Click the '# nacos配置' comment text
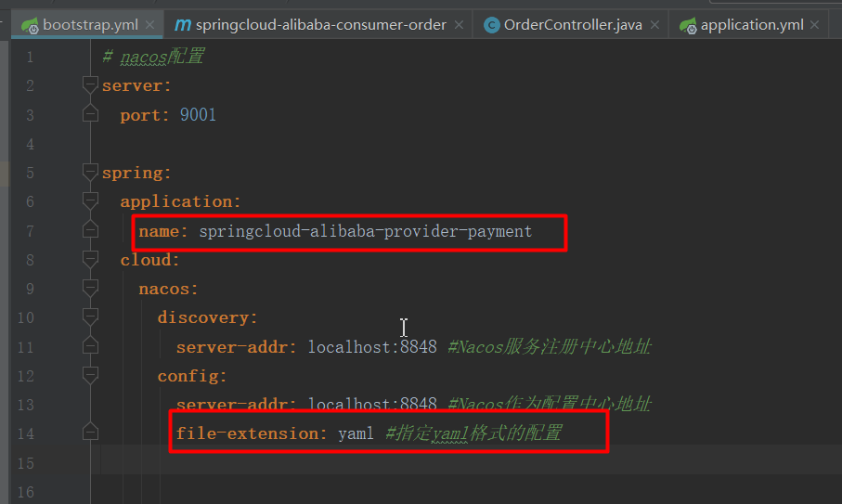The height and width of the screenshot is (504, 842). click(x=153, y=57)
